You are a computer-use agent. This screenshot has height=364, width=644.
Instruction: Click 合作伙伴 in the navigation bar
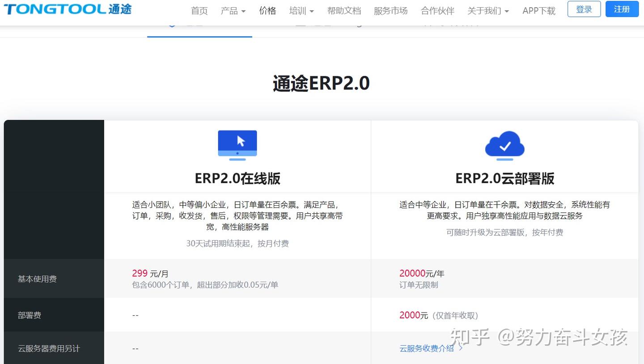pyautogui.click(x=437, y=11)
